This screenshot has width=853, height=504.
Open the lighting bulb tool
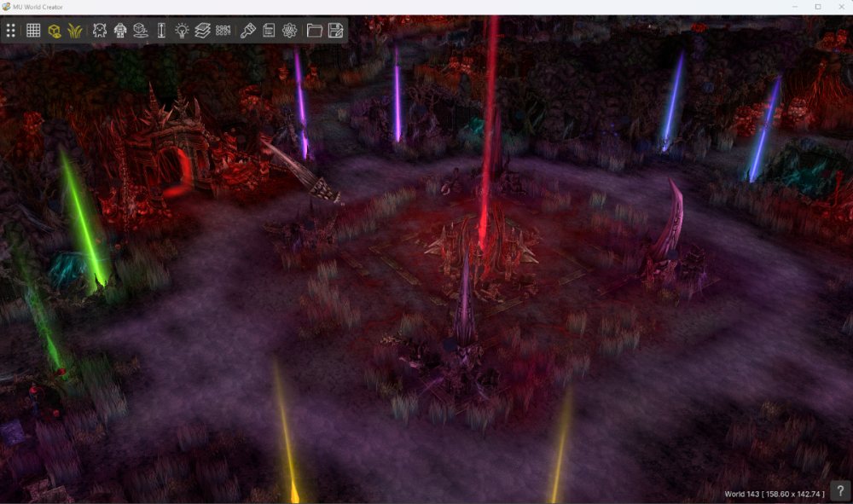coord(182,31)
